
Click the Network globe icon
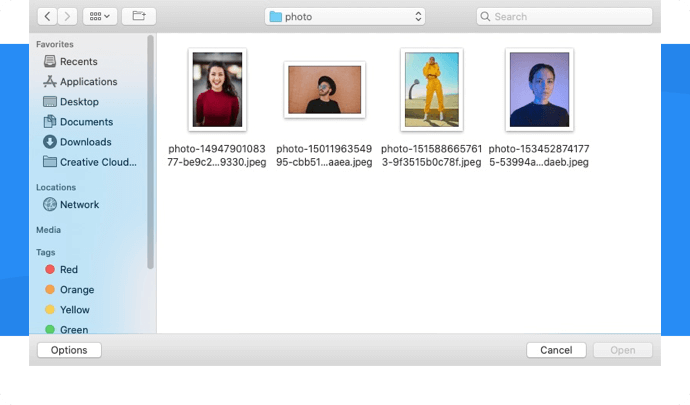coord(50,204)
